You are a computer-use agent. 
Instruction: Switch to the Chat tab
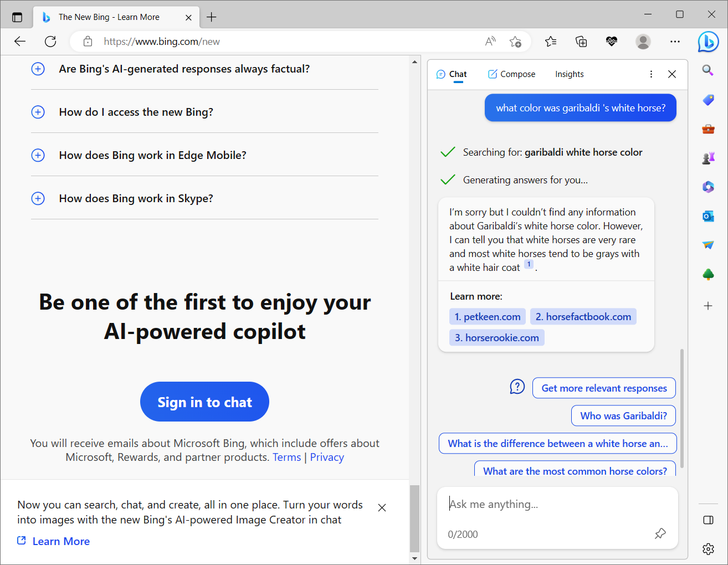452,74
